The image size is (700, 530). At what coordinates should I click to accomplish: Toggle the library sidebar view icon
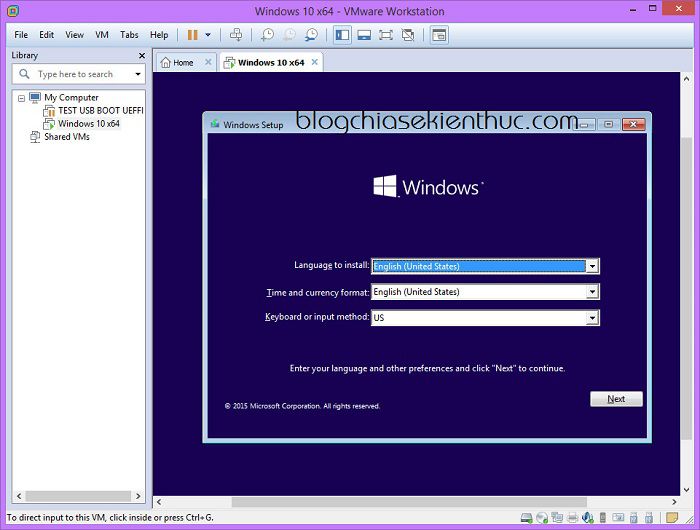point(342,35)
